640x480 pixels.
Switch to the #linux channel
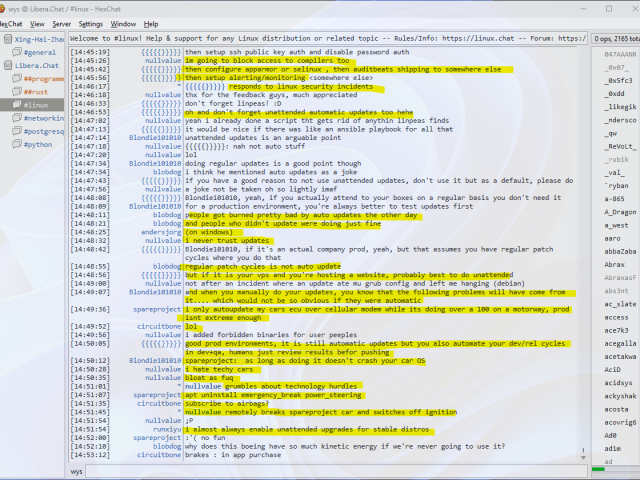coord(36,104)
